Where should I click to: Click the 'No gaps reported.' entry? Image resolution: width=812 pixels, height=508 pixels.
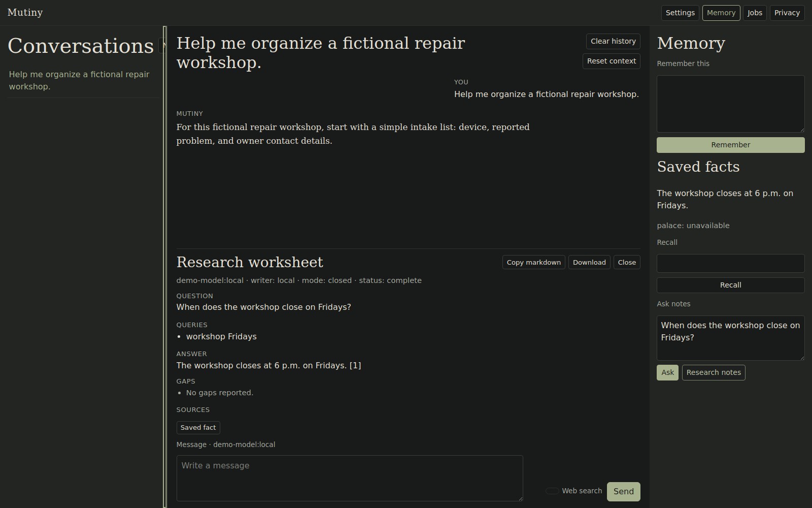click(x=219, y=393)
